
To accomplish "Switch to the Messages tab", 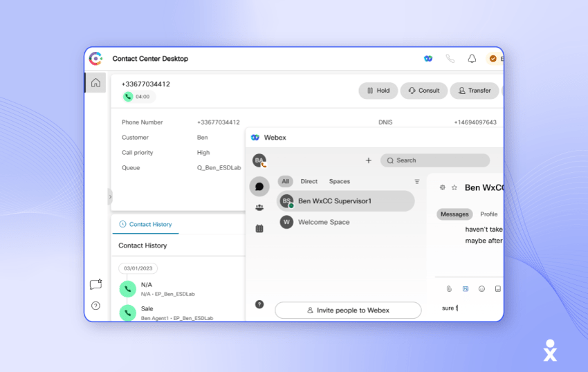I will point(454,214).
